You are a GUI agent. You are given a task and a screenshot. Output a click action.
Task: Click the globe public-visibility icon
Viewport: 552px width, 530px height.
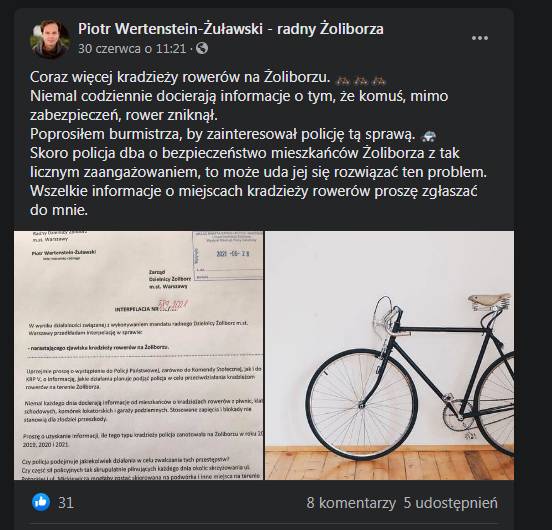point(202,48)
